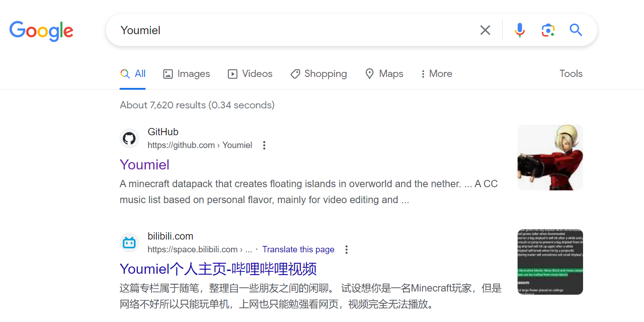Open the Youmiel个人主页-哔哩哔哩视频 result link
This screenshot has width=644, height=322.
point(218,269)
